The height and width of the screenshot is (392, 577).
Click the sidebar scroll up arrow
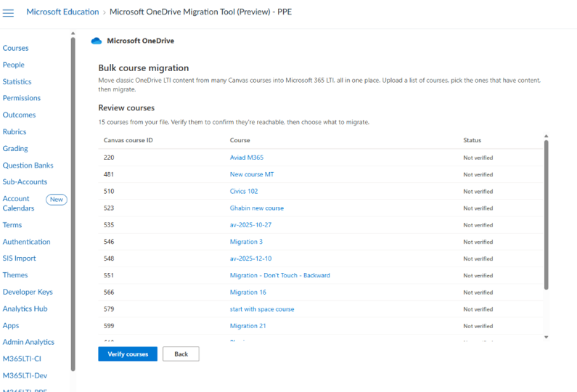[x=73, y=33]
